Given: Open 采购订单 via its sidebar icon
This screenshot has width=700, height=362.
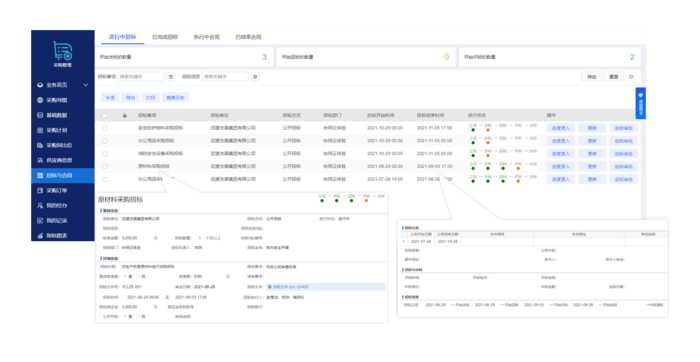Looking at the screenshot, I should (40, 191).
